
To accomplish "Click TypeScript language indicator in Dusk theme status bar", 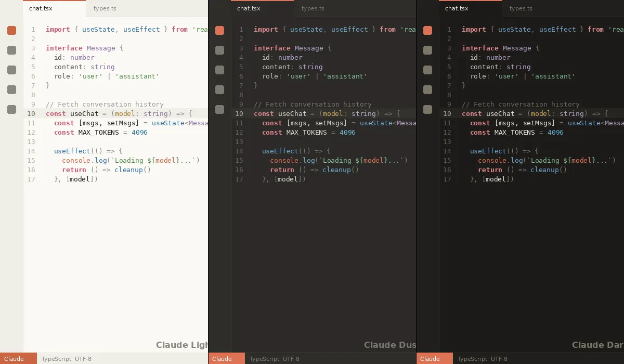I will 264,359.
